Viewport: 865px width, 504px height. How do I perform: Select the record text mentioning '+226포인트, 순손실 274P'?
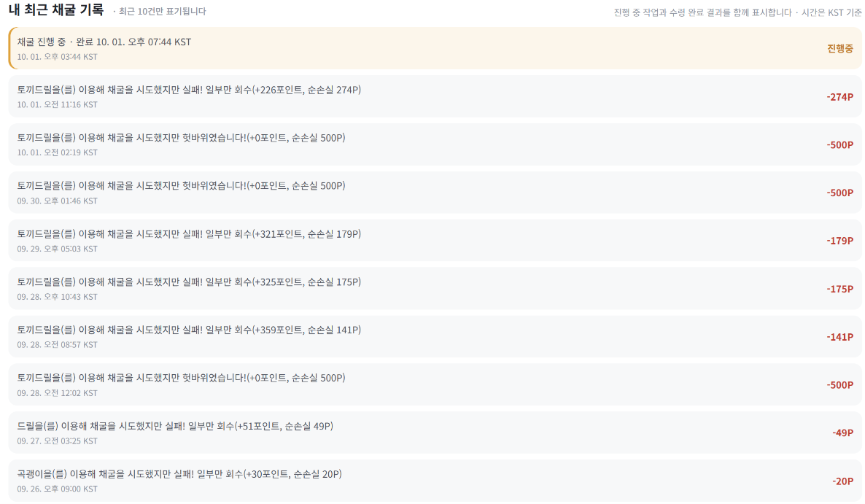189,90
